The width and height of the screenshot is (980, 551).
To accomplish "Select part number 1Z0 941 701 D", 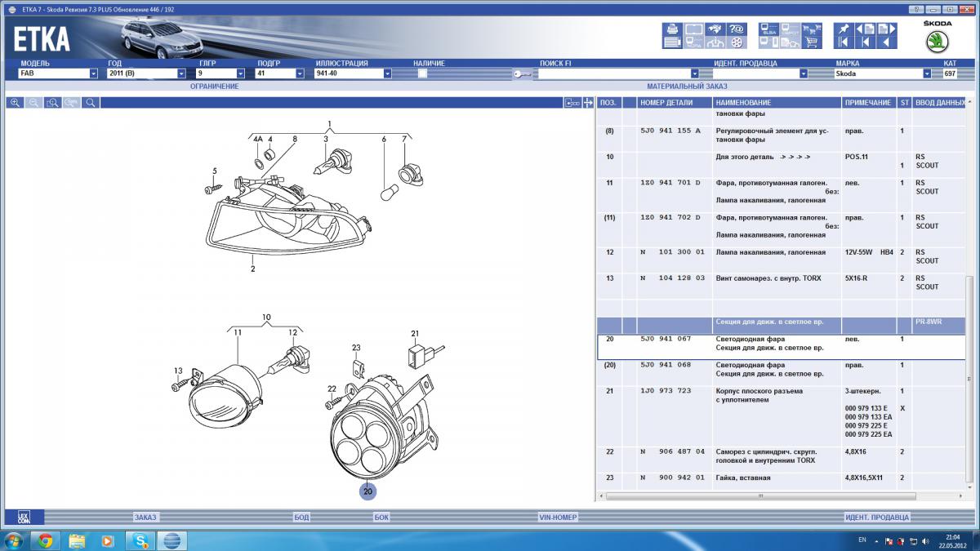I will tap(670, 183).
